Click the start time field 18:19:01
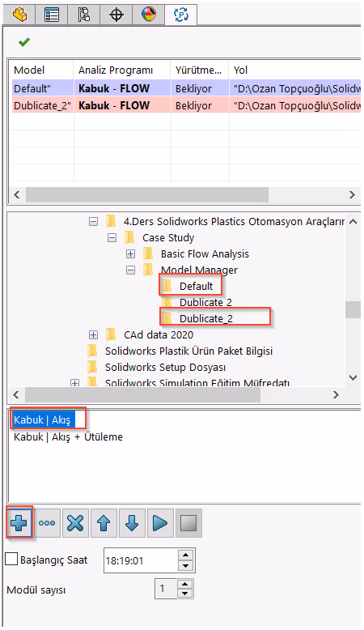Image resolution: width=364 pixels, height=630 pixels. pyautogui.click(x=141, y=560)
